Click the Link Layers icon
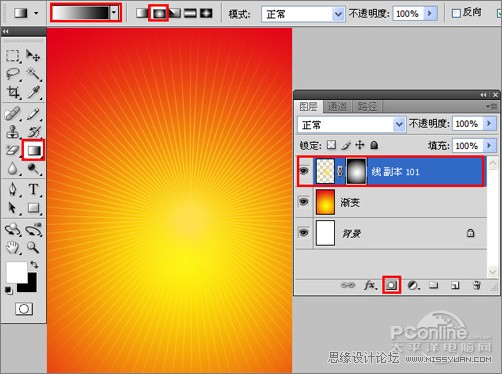502x374 pixels. (x=347, y=285)
